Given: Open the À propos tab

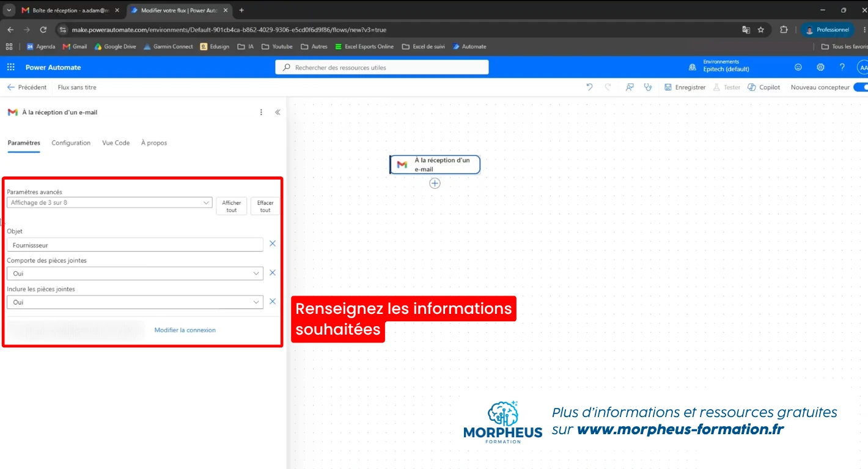Looking at the screenshot, I should (x=154, y=143).
